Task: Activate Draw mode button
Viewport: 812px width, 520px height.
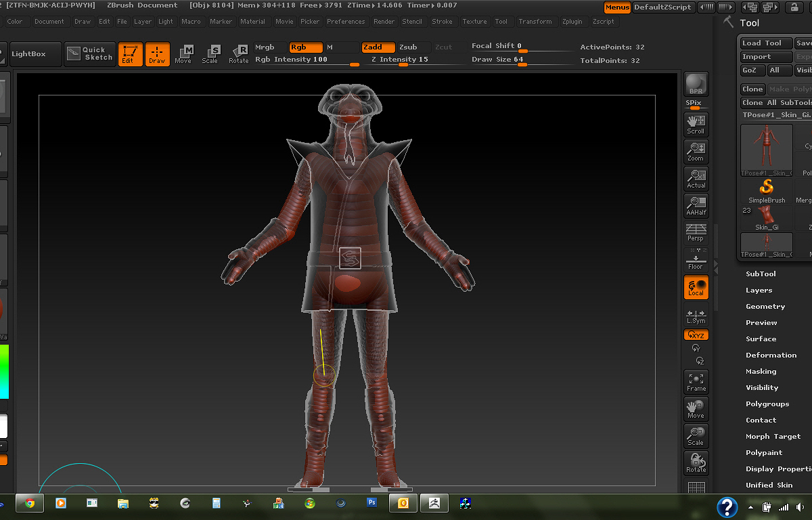Action: 157,54
